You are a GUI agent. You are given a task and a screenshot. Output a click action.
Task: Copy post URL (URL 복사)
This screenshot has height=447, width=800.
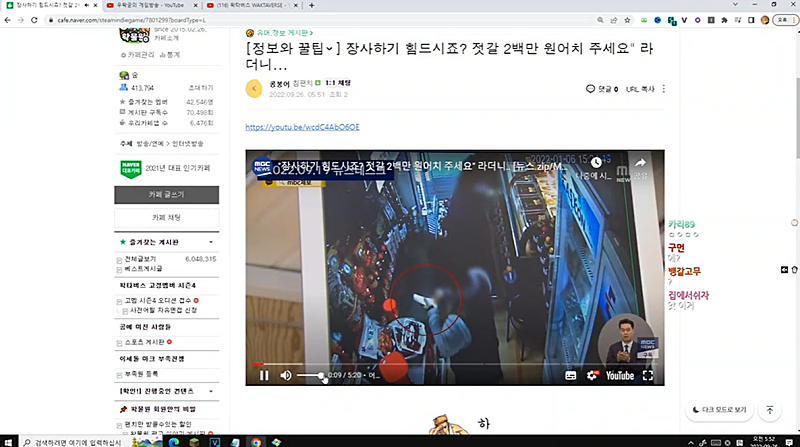pyautogui.click(x=640, y=89)
